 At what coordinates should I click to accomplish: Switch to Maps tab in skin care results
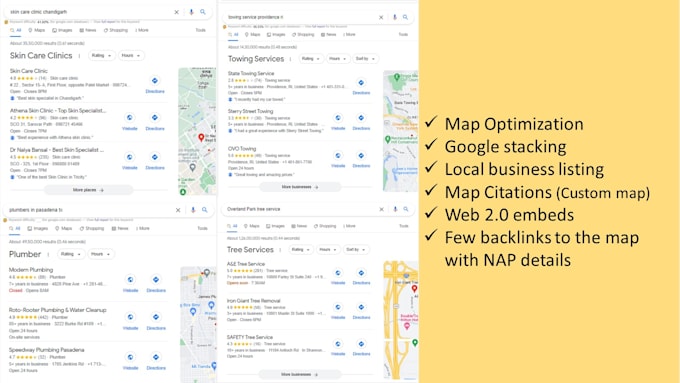36,30
